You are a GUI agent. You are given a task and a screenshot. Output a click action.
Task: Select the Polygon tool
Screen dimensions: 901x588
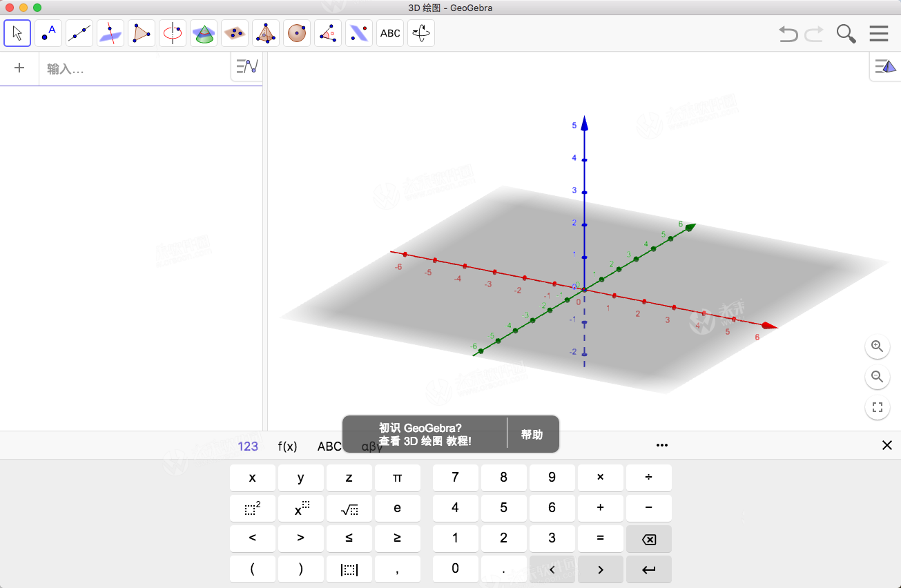pyautogui.click(x=142, y=33)
